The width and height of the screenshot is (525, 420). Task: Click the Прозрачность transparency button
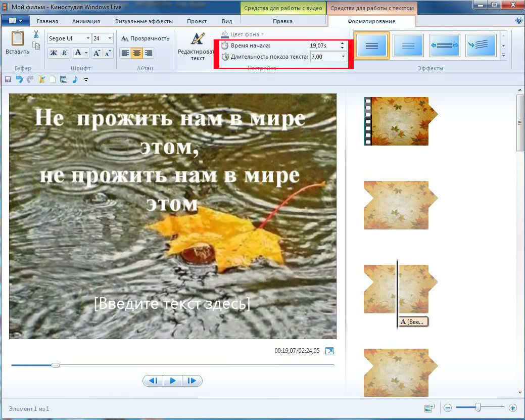[145, 38]
